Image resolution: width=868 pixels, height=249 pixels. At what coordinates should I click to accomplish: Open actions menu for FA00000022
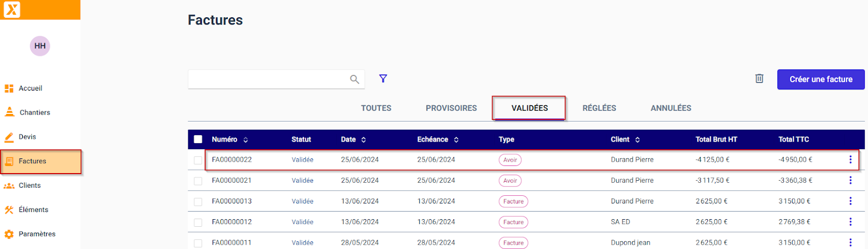pos(850,159)
